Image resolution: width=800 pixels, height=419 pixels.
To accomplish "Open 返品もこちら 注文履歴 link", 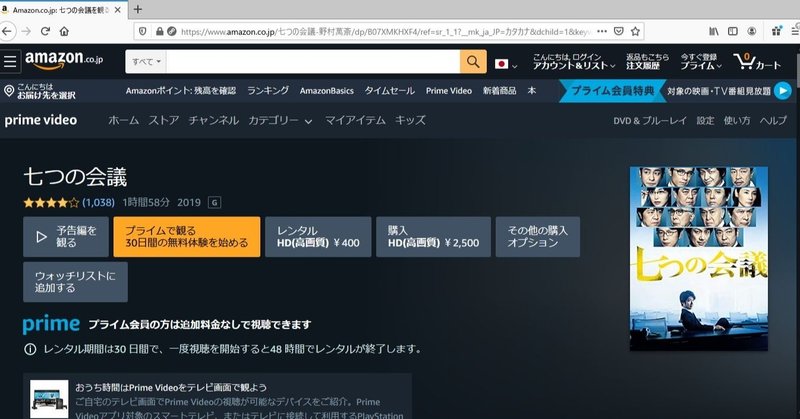I will (x=647, y=62).
